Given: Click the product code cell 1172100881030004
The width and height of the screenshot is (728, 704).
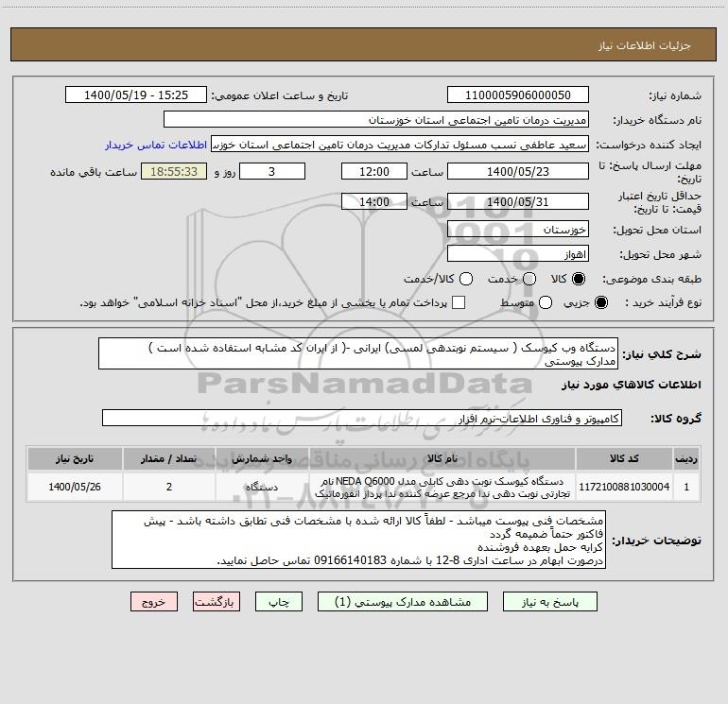Looking at the screenshot, I should point(624,487).
